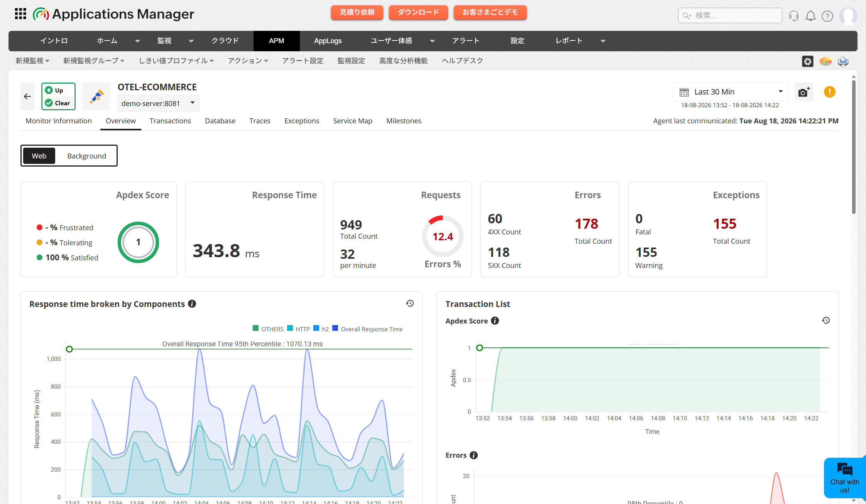Switch to Background transaction type
Image resolution: width=866 pixels, height=504 pixels.
click(86, 156)
